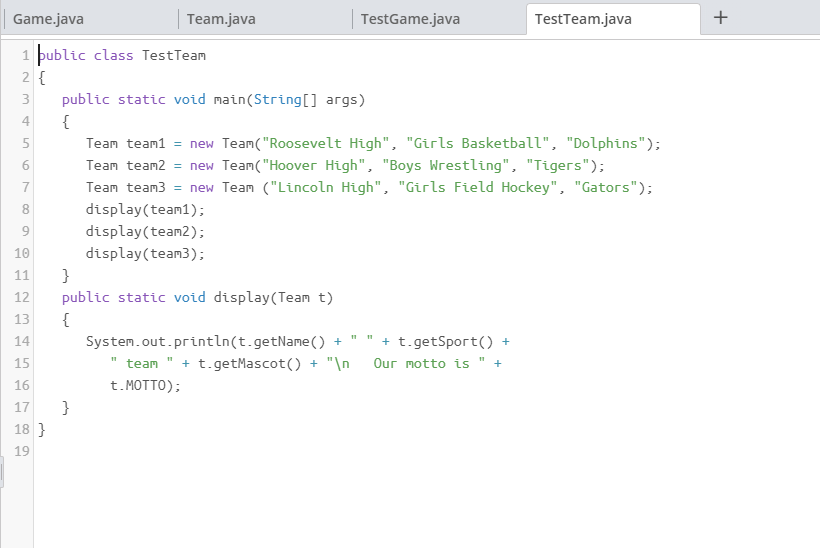Click the "Dolphins" string literal

click(x=606, y=143)
